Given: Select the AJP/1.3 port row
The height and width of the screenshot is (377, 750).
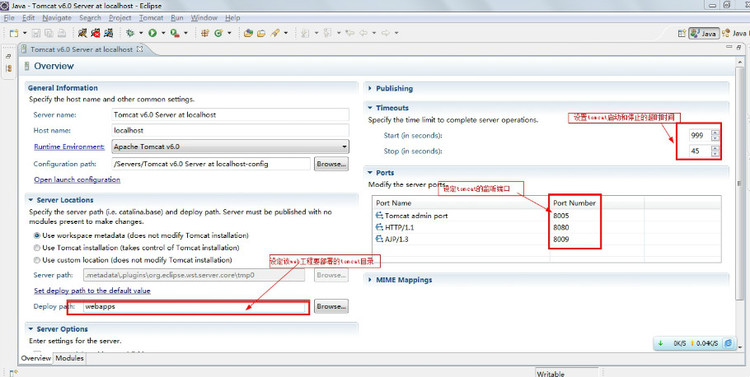Looking at the screenshot, I should point(546,239).
